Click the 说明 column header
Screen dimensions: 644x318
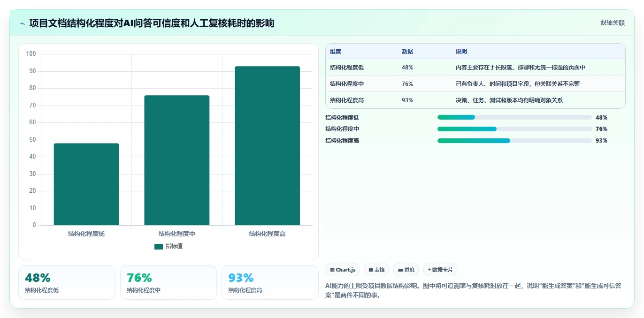click(x=461, y=52)
